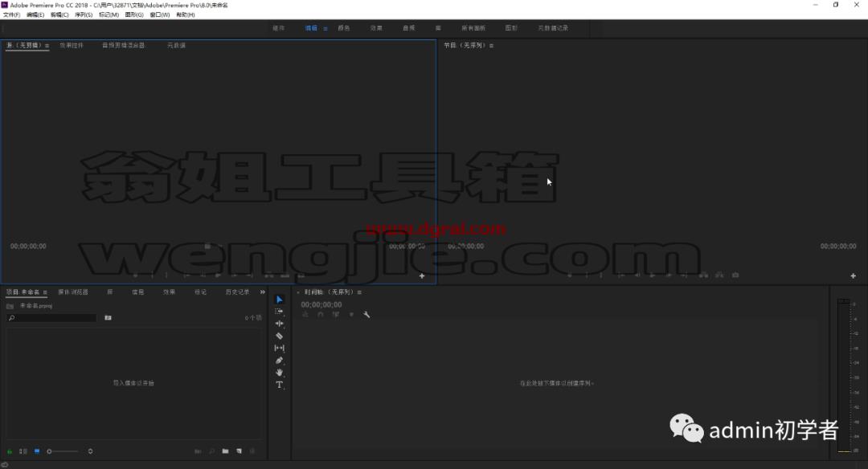
Task: Show hidden Project panel tabs via double chevron
Action: tap(262, 292)
